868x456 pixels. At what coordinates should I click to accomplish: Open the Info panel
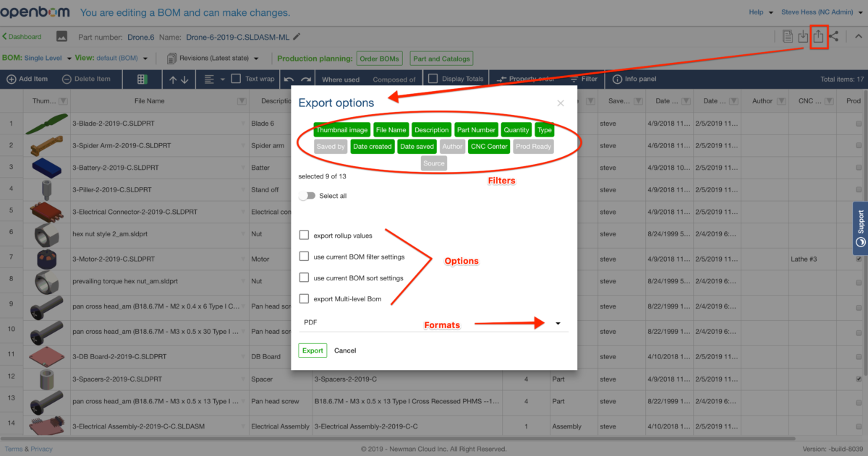[x=634, y=79]
